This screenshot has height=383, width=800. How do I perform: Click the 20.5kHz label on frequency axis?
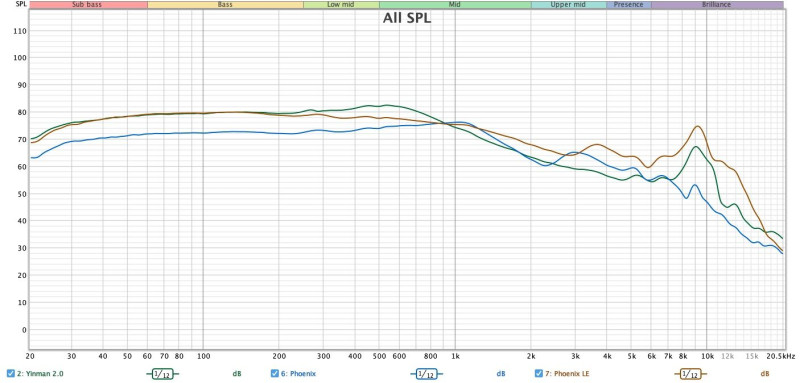pos(781,356)
